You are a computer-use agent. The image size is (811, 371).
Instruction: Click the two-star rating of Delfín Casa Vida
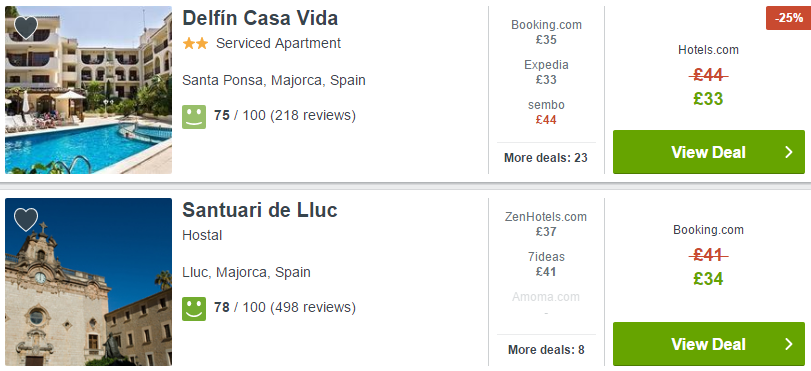click(x=195, y=43)
